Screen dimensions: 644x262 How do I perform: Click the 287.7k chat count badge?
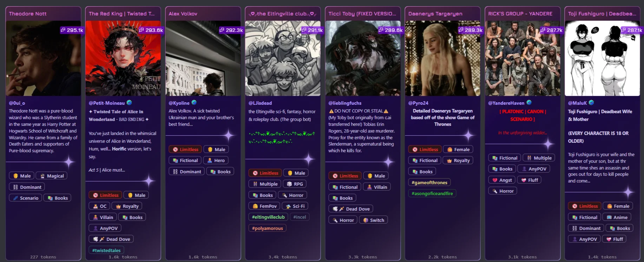551,30
